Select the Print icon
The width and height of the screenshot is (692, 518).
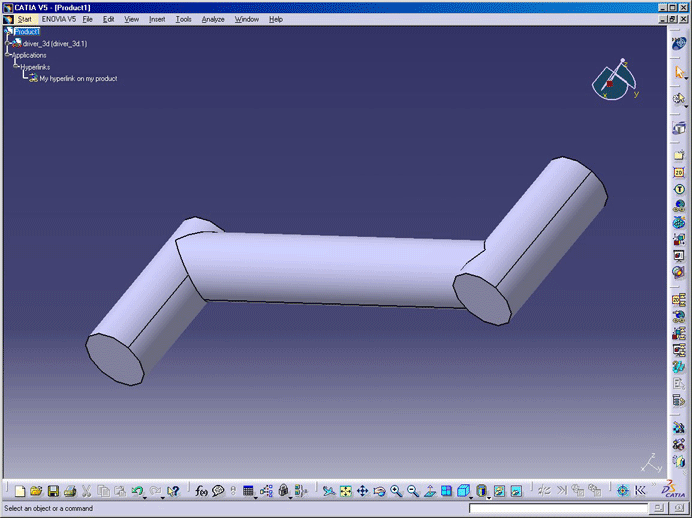[x=70, y=491]
